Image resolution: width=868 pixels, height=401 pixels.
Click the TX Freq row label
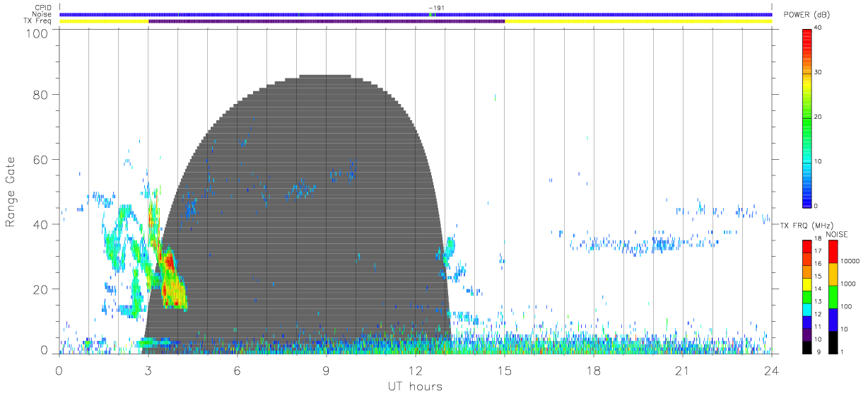pyautogui.click(x=37, y=21)
